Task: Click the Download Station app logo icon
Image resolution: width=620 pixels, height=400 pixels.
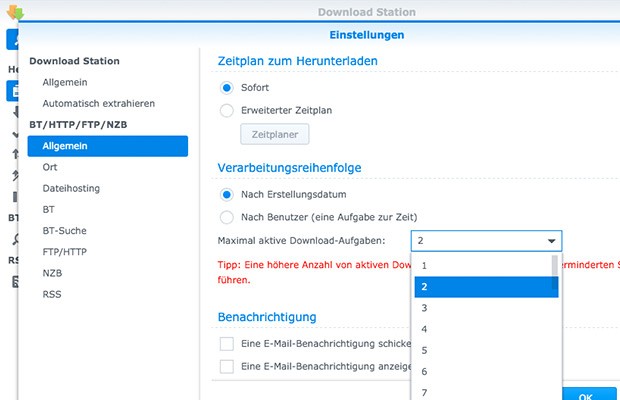Action: pos(15,12)
